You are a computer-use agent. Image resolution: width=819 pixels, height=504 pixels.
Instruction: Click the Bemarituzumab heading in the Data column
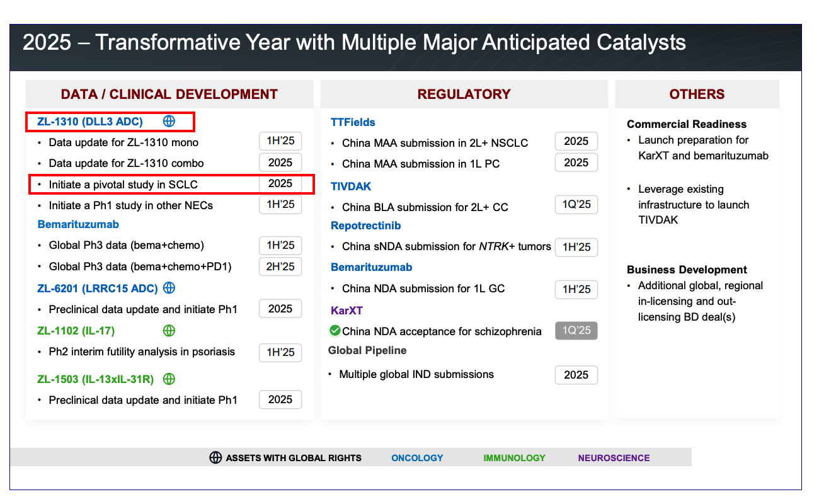point(78,224)
